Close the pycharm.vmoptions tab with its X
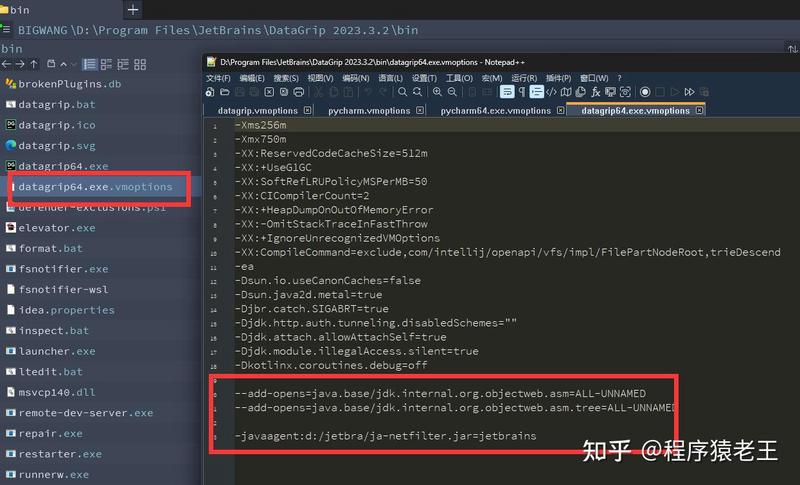This screenshot has width=800, height=485. coord(420,110)
